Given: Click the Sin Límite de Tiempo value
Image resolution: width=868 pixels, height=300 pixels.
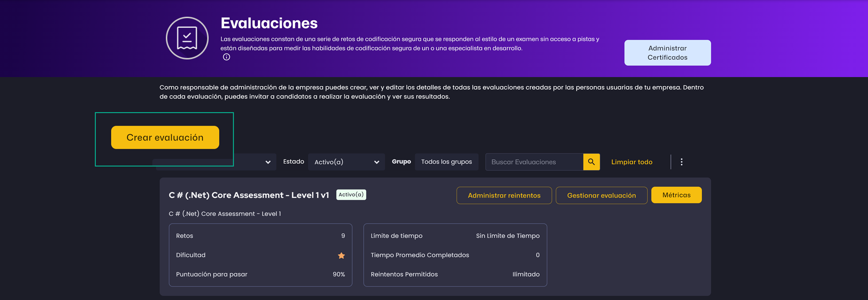Looking at the screenshot, I should click(x=508, y=236).
